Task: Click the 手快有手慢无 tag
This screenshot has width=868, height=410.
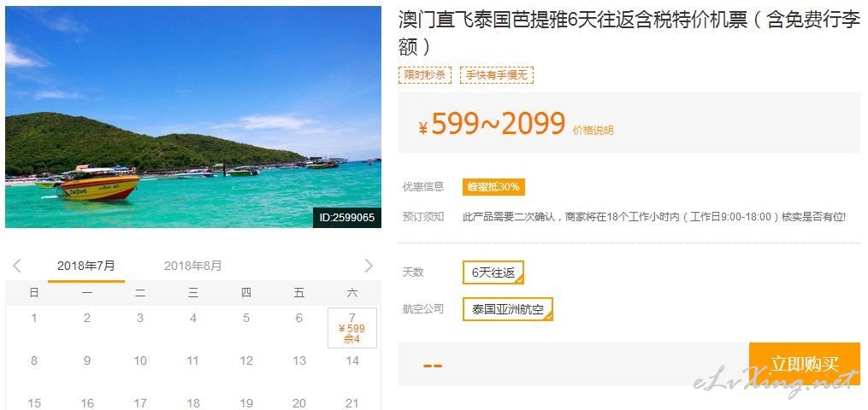Action: (x=497, y=74)
